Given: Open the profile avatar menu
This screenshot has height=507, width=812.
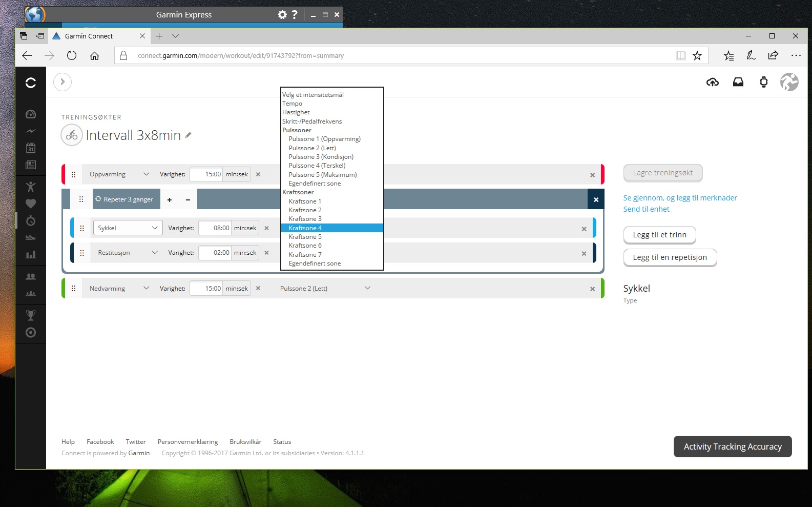Looking at the screenshot, I should tap(789, 82).
